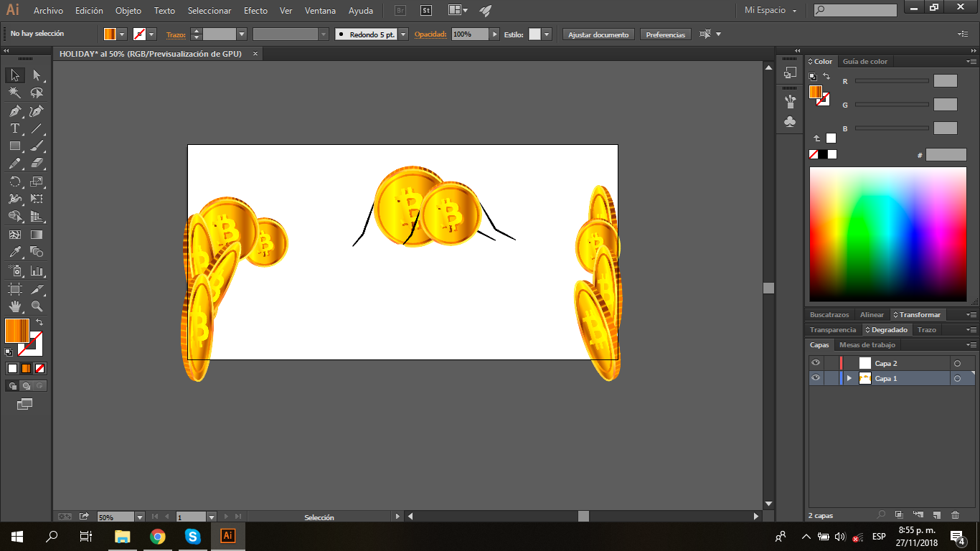Choose the Gradient tool
Viewport: 980px width, 551px height.
pyautogui.click(x=37, y=235)
